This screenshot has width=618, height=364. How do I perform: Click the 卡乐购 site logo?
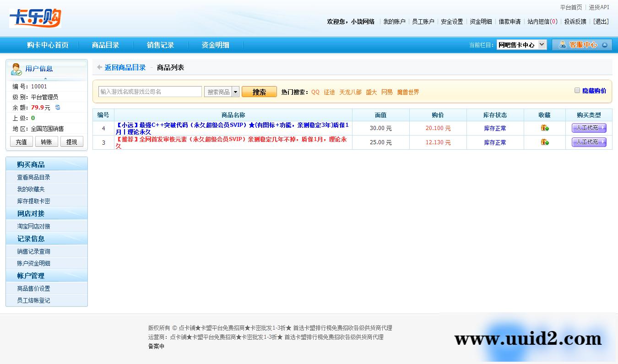35,18
